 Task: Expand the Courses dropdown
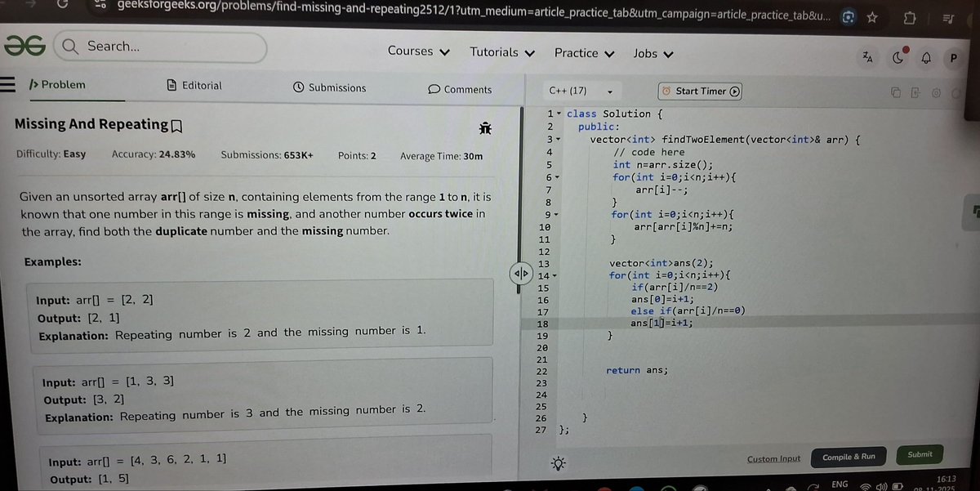pos(419,51)
